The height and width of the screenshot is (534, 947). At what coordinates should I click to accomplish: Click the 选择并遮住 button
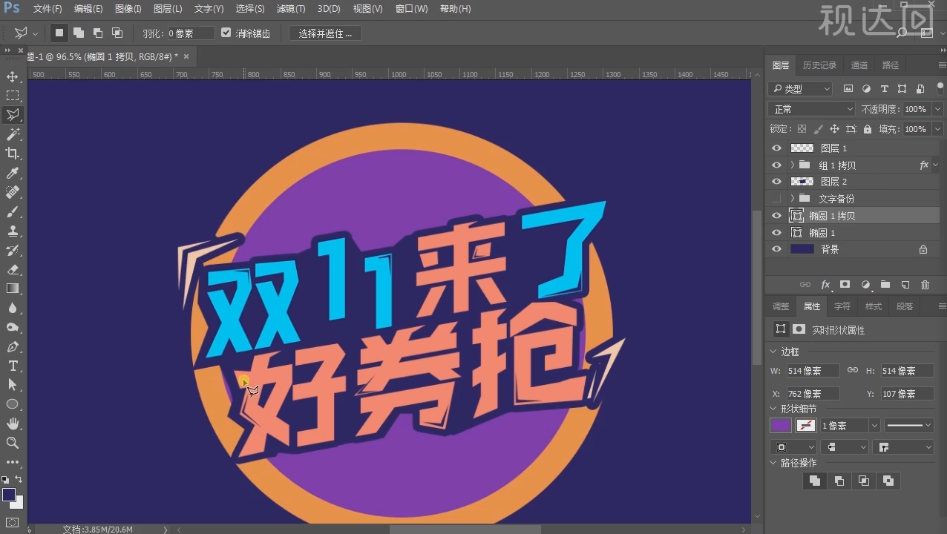click(x=325, y=33)
